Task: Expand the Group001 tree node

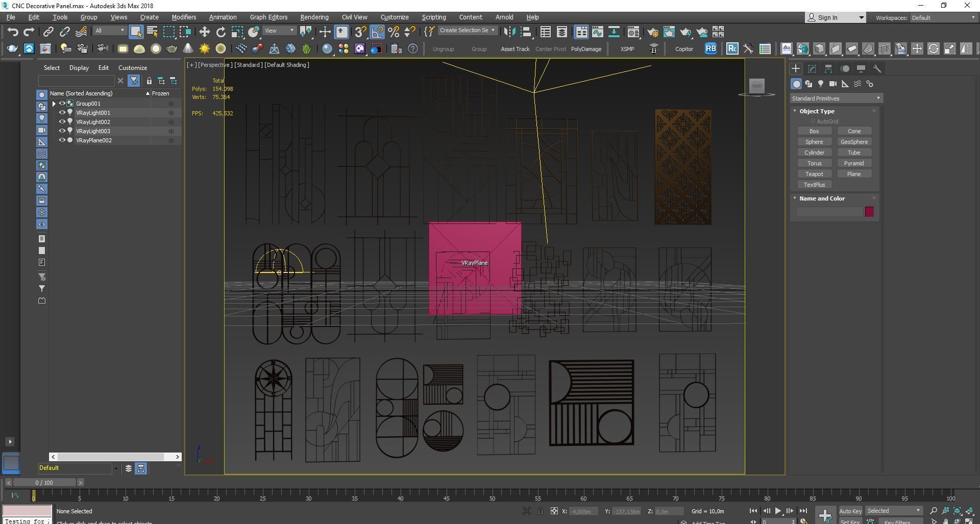Action: pyautogui.click(x=54, y=104)
